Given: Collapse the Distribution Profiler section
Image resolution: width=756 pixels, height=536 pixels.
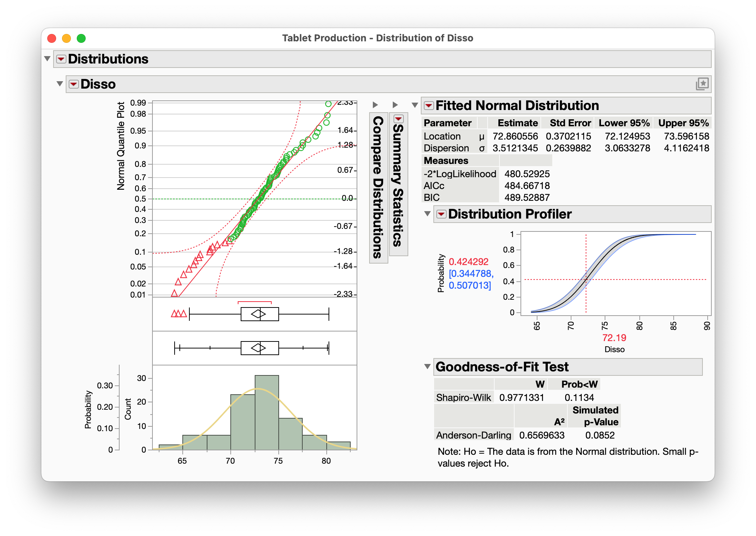Looking at the screenshot, I should 427,214.
